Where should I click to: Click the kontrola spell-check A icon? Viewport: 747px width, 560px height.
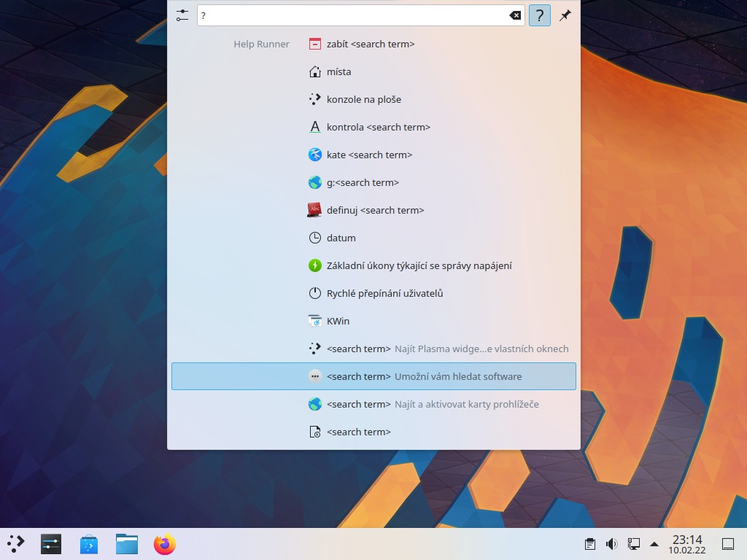pyautogui.click(x=315, y=127)
